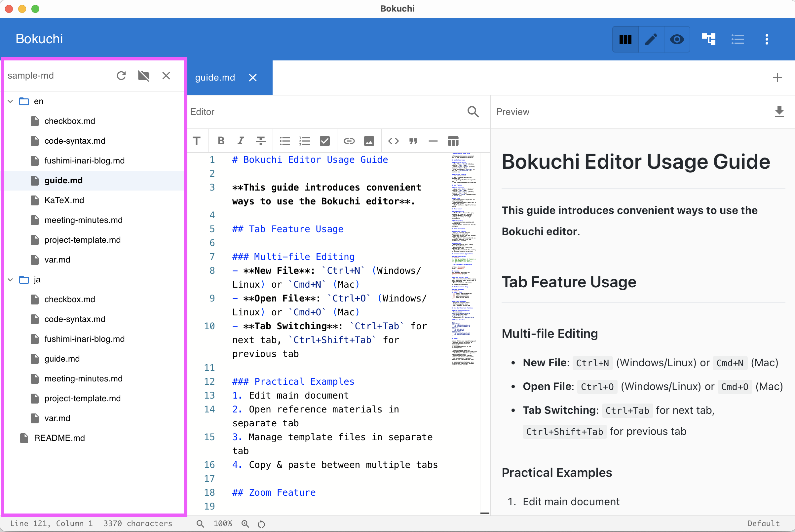Screen dimensions: 795x532
Task: Open README.md in file tree
Action: [x=59, y=438]
